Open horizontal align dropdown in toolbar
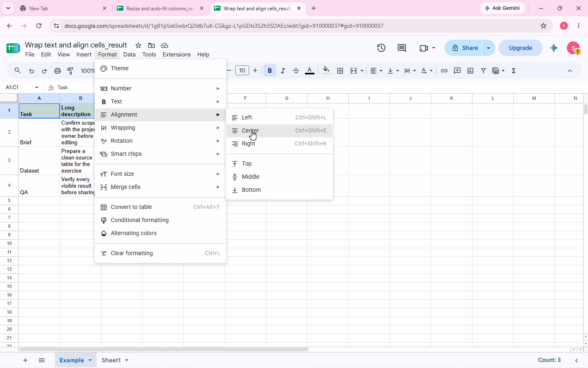Screen dimensions: 588x368 point(376,71)
